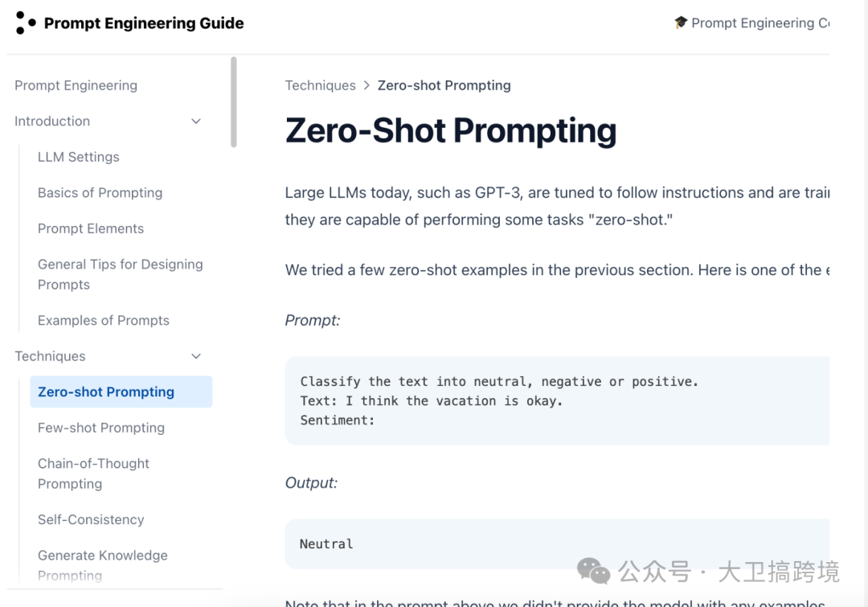
Task: Open Basics of Prompting
Action: pyautogui.click(x=100, y=193)
